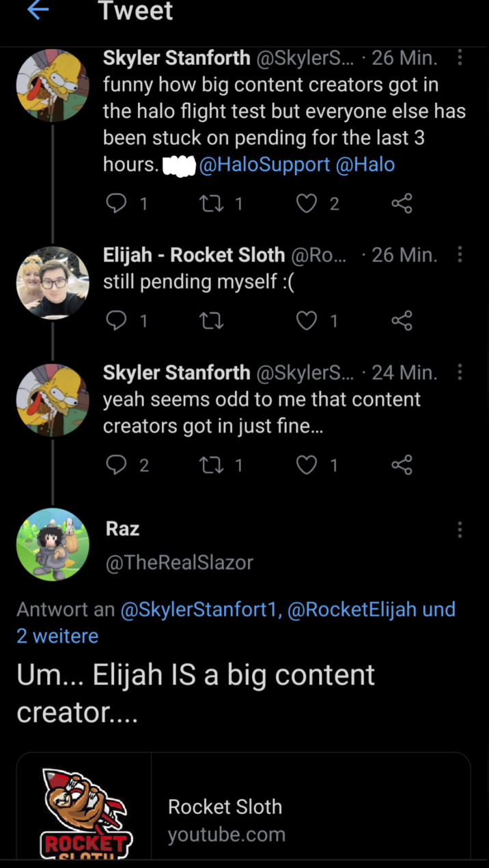Viewport: 489px width, 868px height.
Task: Open more options on Elijah's tweet
Action: pos(460,255)
